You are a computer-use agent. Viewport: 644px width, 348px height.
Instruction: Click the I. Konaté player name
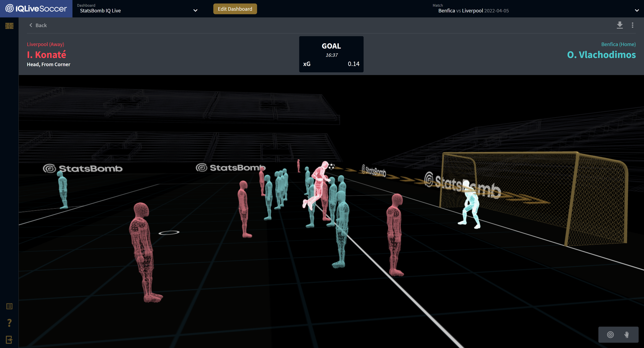coord(46,55)
